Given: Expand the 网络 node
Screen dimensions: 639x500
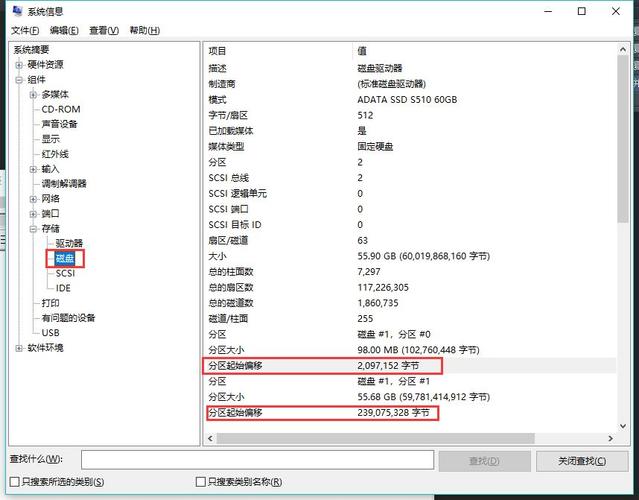Looking at the screenshot, I should coord(33,199).
